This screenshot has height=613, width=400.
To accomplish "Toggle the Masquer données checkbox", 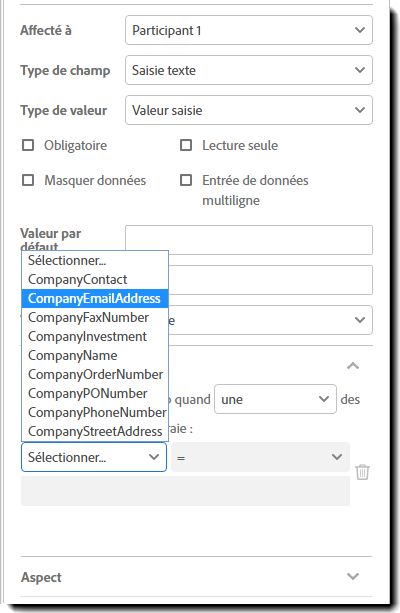I will (x=28, y=180).
